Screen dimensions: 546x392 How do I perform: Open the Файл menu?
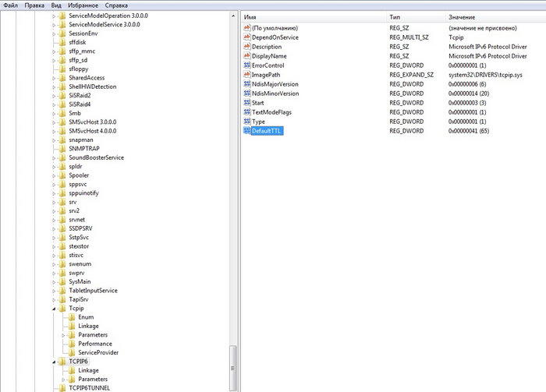10,5
